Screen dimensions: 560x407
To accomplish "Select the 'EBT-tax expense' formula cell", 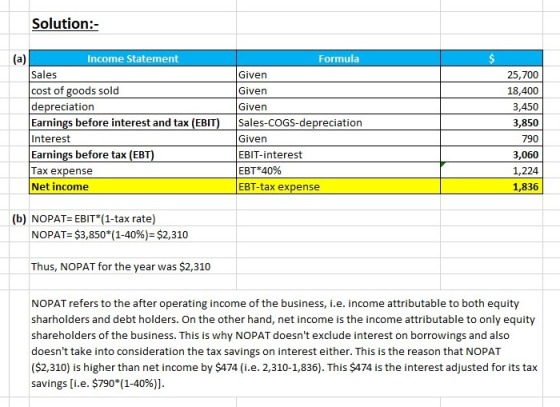I will [x=338, y=187].
